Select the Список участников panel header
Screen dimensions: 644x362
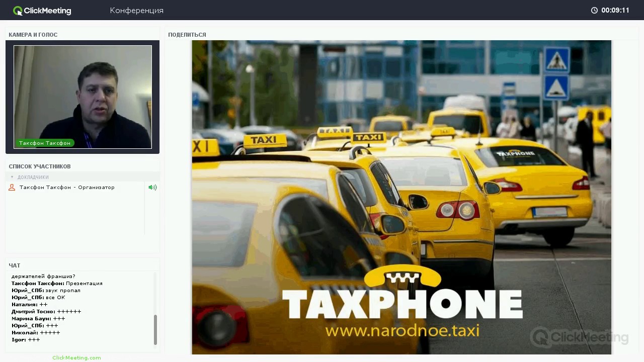(x=40, y=166)
